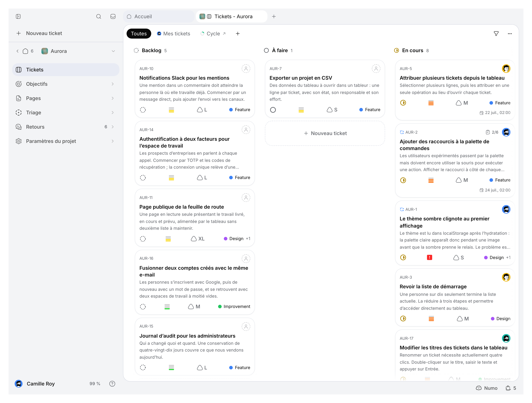Expand the Pages section
The height and width of the screenshot is (403, 532).
[113, 98]
